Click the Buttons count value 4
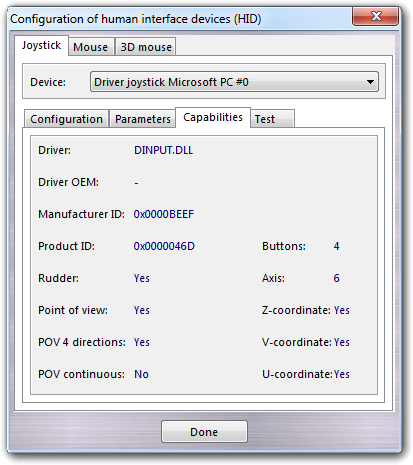 pyautogui.click(x=336, y=246)
